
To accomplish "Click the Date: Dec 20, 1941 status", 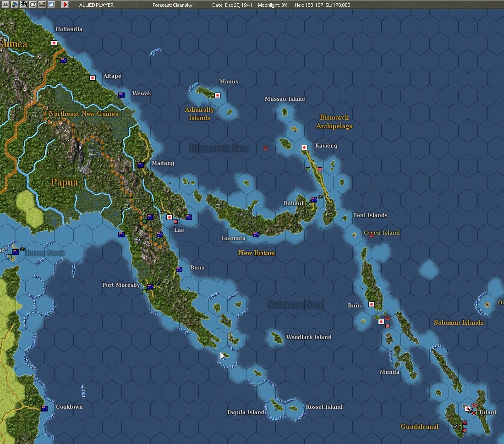I will pos(232,5).
